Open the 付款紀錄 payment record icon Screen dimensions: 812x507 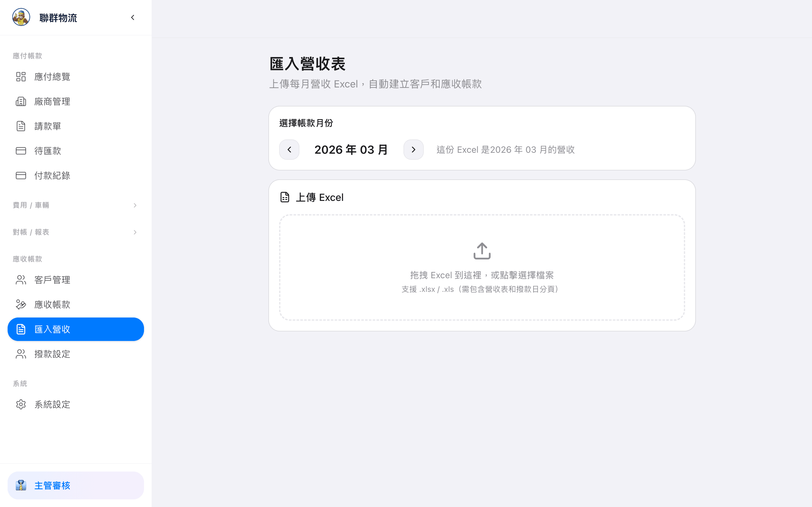21,175
